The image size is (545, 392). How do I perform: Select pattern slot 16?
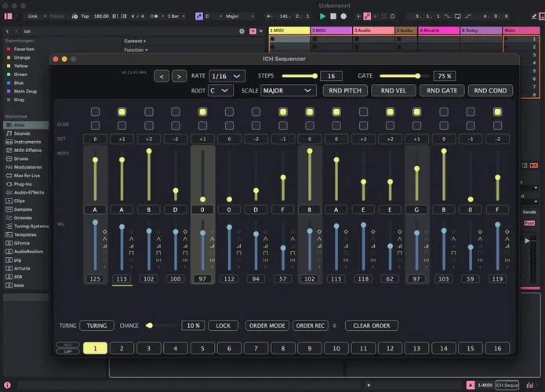coord(497,348)
